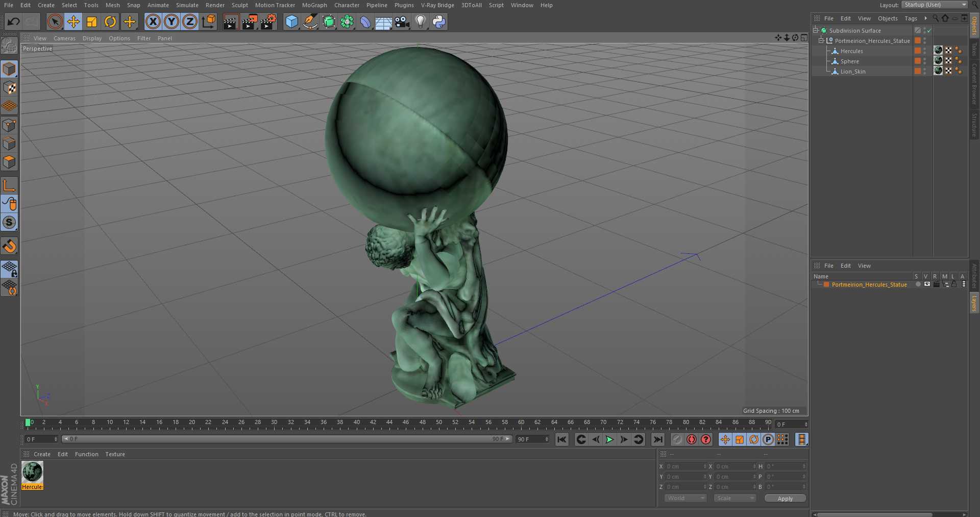Viewport: 980px width, 517px height.
Task: Activate the Rotate tool in the top toolbar
Action: 110,21
